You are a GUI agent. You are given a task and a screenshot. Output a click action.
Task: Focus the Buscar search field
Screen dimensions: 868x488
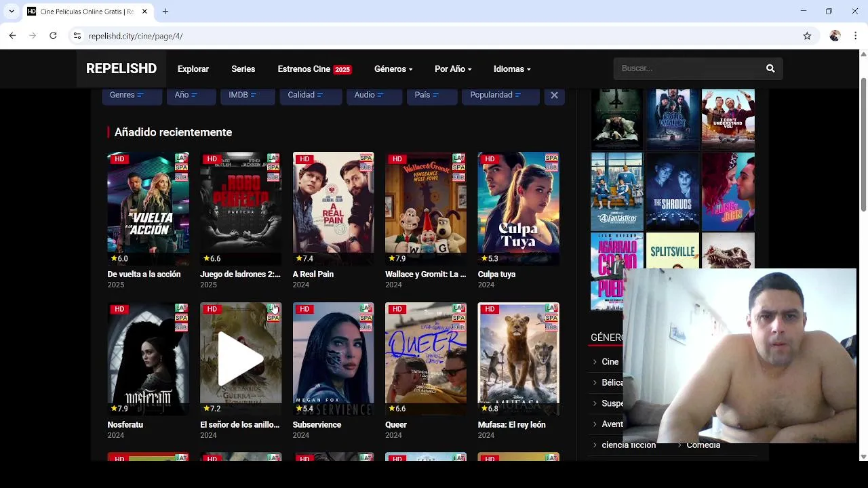click(x=688, y=68)
